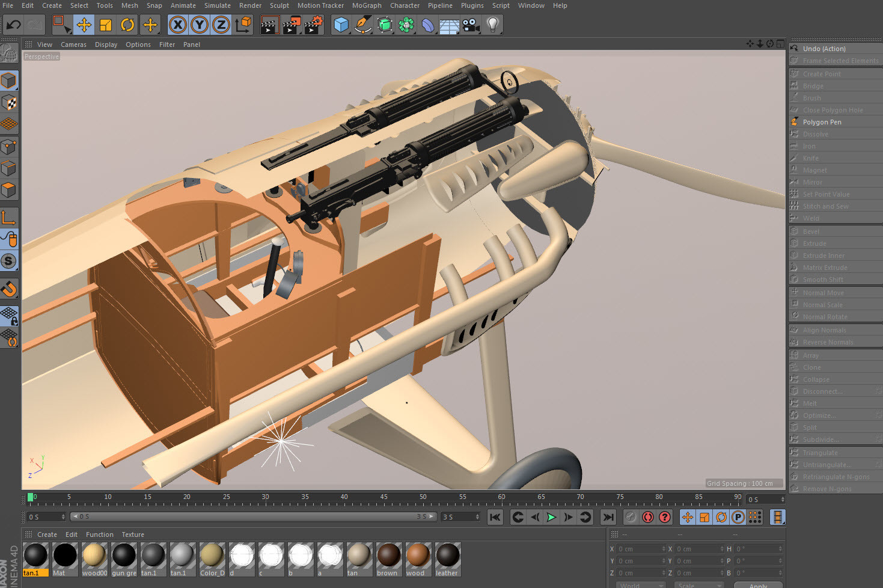Switch to Points mode
The width and height of the screenshot is (883, 588).
[x=9, y=147]
